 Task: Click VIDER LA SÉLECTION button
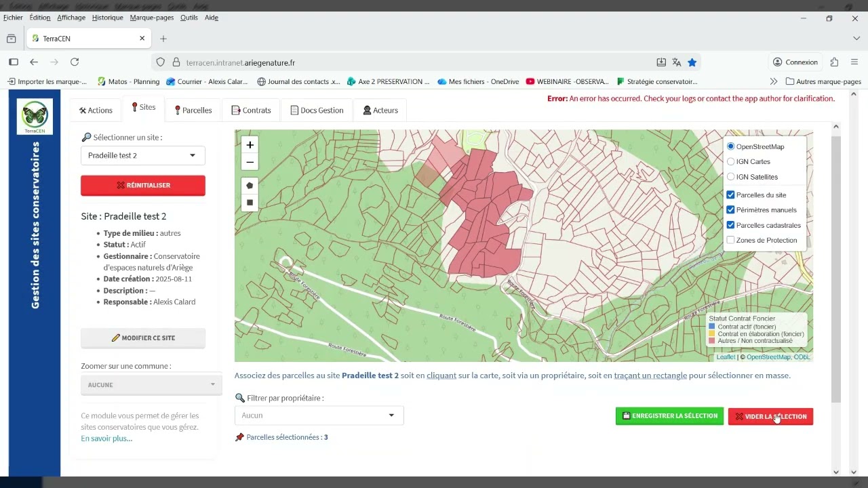770,416
